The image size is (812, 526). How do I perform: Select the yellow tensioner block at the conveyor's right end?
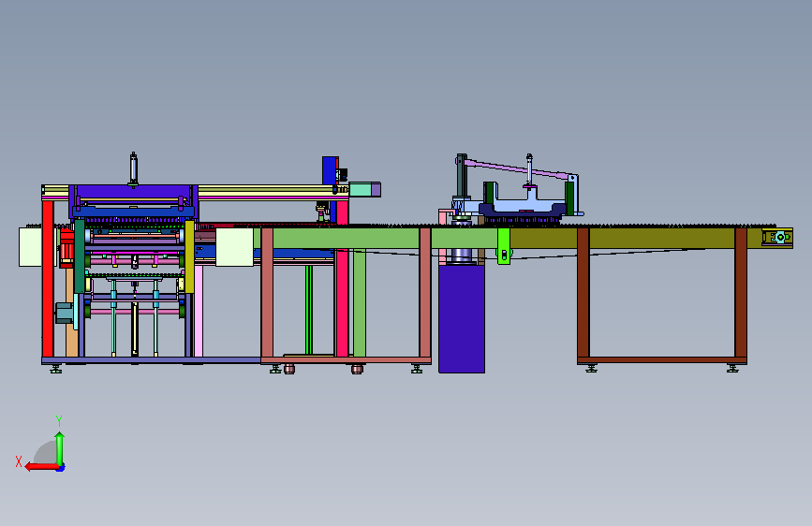(x=777, y=238)
